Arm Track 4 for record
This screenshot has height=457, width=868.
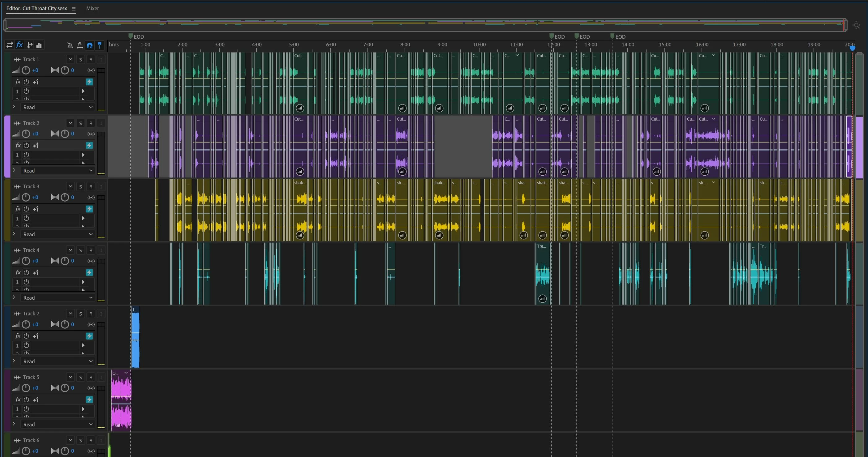[x=91, y=250]
